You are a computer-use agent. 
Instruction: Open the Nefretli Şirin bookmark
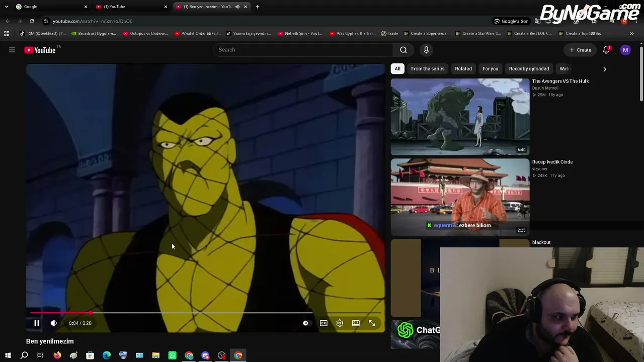tap(300, 34)
